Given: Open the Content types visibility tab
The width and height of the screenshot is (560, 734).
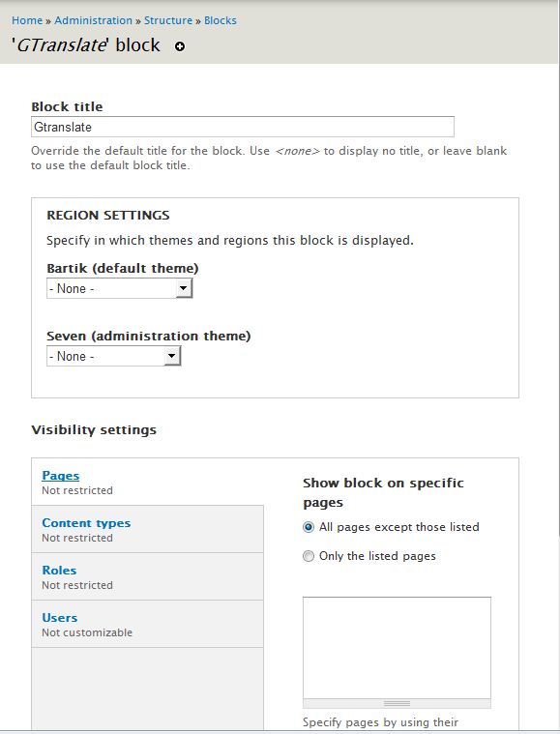Looking at the screenshot, I should coord(86,523).
